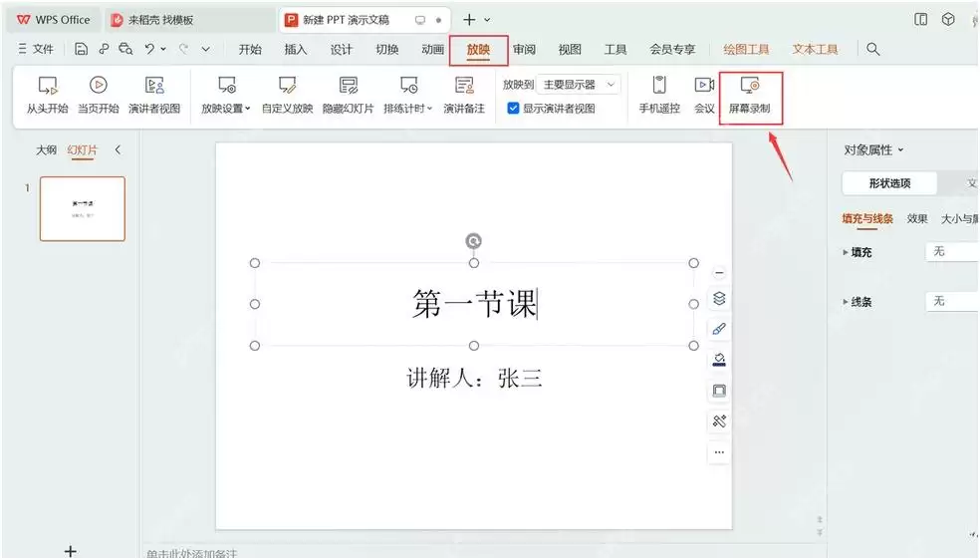Click the save icon in quick toolbar
The height and width of the screenshot is (560, 980).
coord(81,49)
